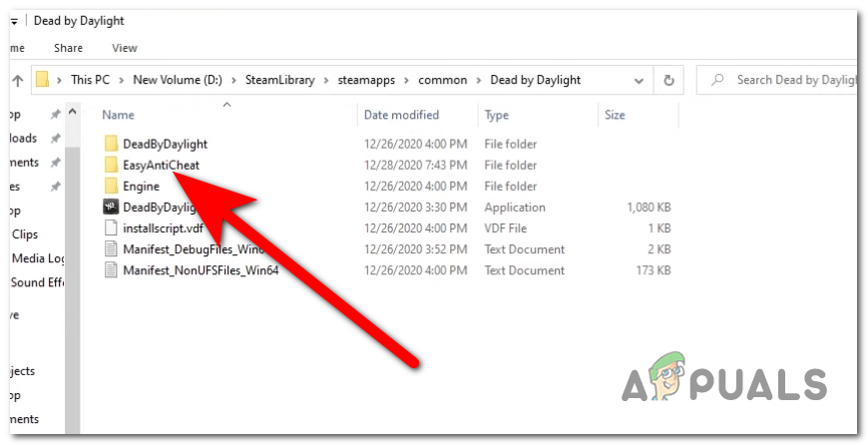Click Dead by Daylight breadcrumb segment
868x445 pixels.
[536, 80]
